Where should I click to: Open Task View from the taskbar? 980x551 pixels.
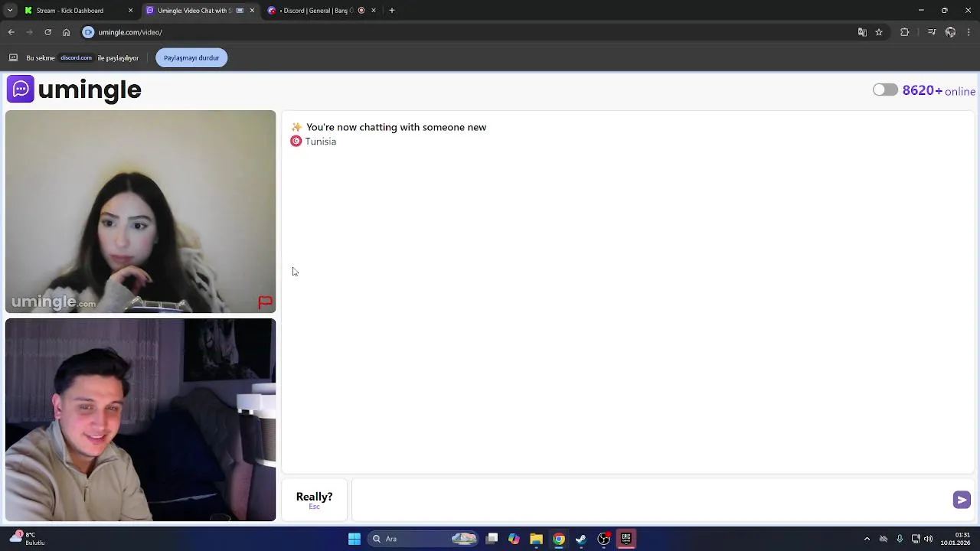click(x=492, y=539)
